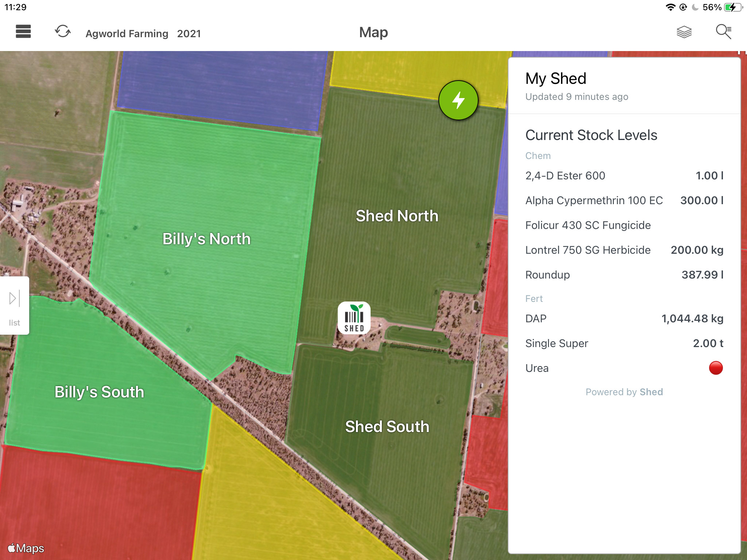Screen dimensions: 747x560
Task: Select the Shed North field
Action: click(397, 216)
